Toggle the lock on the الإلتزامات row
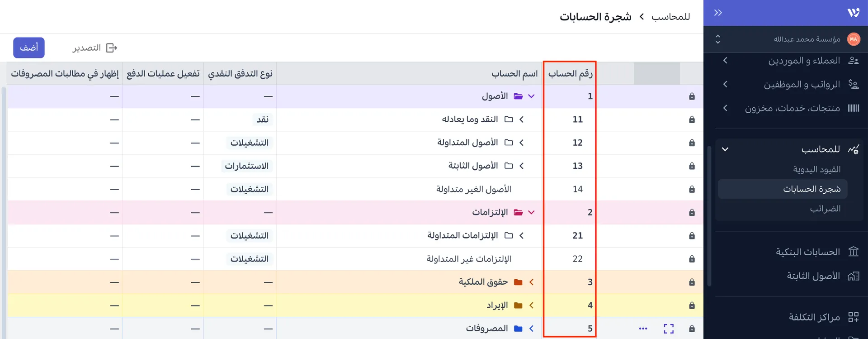868x339 pixels. tap(691, 212)
